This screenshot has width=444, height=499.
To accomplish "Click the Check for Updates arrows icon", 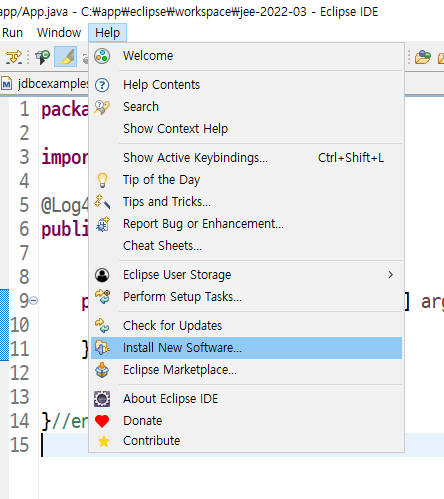I will [x=102, y=326].
